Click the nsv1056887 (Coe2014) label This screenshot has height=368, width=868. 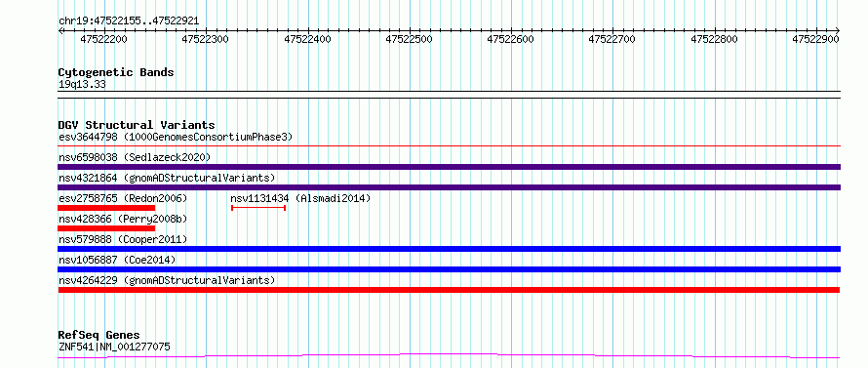click(117, 260)
